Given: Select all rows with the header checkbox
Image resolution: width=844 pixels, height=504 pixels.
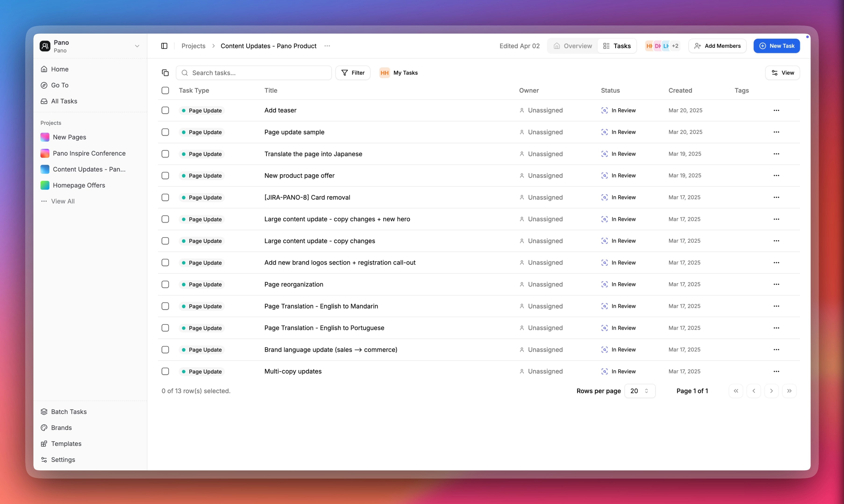Looking at the screenshot, I should [165, 90].
